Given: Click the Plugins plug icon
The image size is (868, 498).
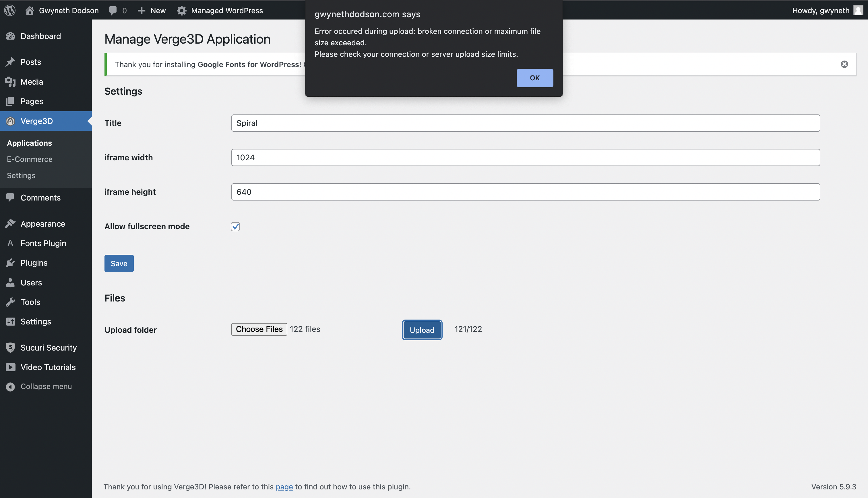Looking at the screenshot, I should (x=10, y=263).
